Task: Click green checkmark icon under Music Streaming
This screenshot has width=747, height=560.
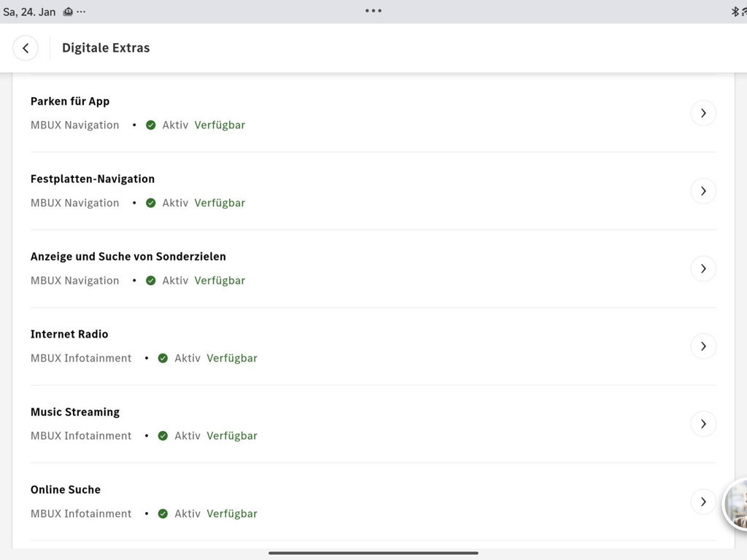Action: [163, 436]
